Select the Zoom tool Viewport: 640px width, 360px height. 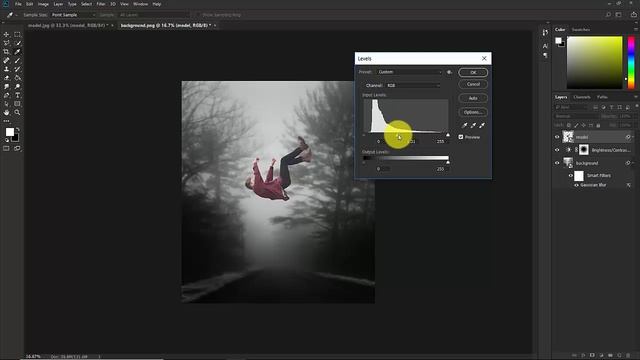tap(17, 112)
